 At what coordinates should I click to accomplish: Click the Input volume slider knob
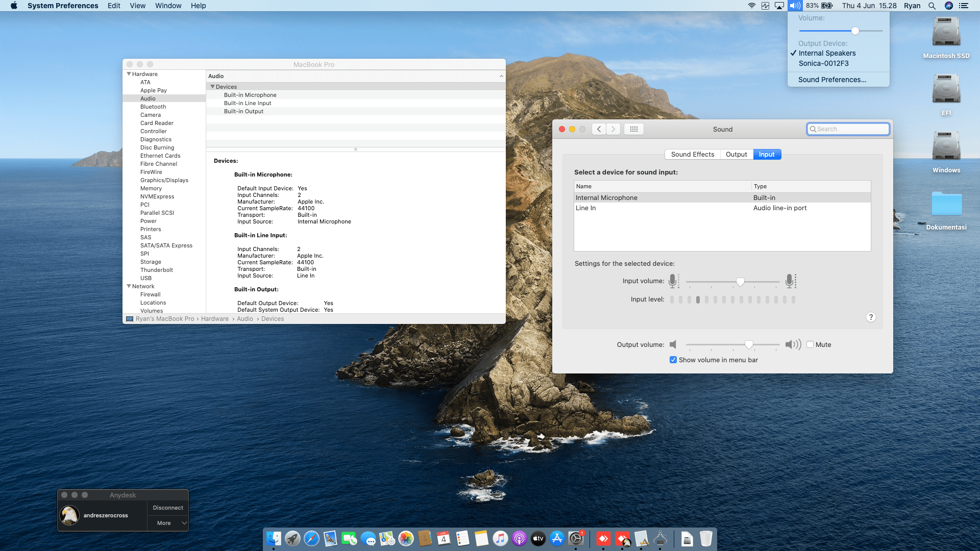[x=740, y=282]
